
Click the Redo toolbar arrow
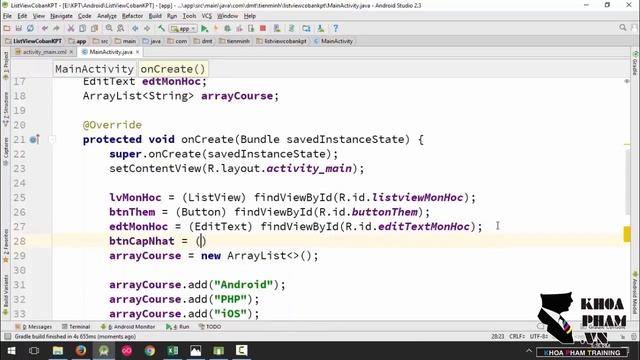(56, 28)
